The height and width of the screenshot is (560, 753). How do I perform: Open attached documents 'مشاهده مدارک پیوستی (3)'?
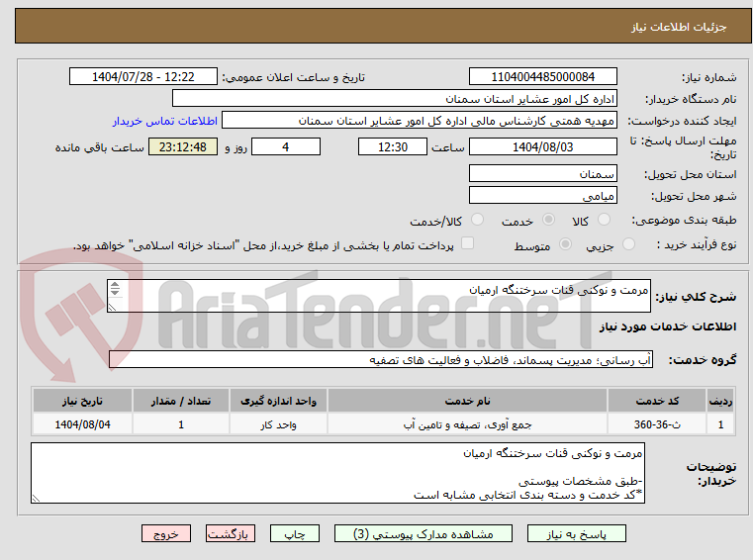[x=424, y=533]
